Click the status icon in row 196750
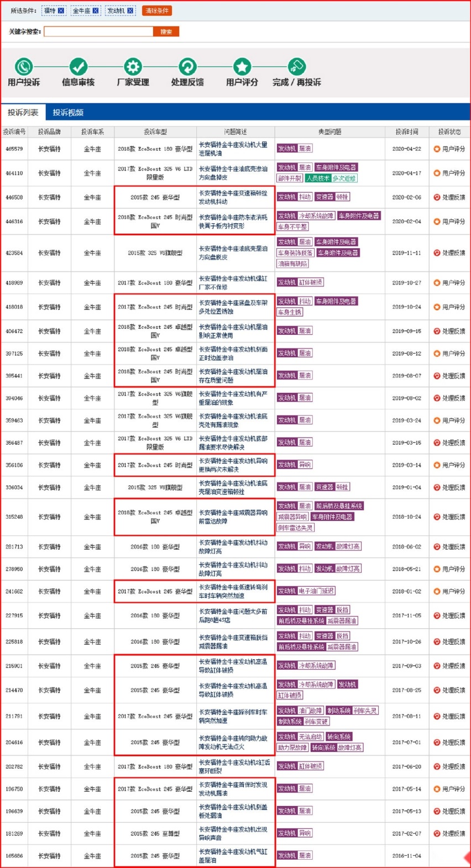Viewport: 471px width, 868px height. pos(437,789)
